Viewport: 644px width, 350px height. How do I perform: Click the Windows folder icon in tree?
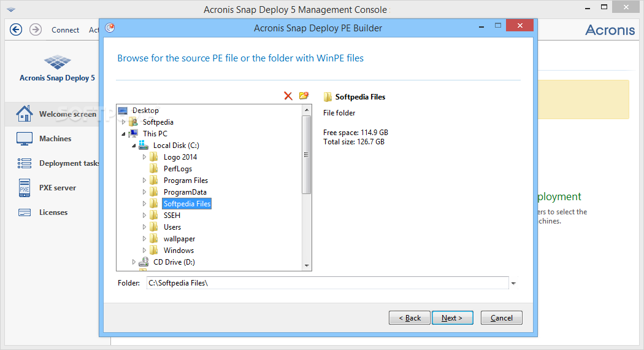(x=153, y=250)
